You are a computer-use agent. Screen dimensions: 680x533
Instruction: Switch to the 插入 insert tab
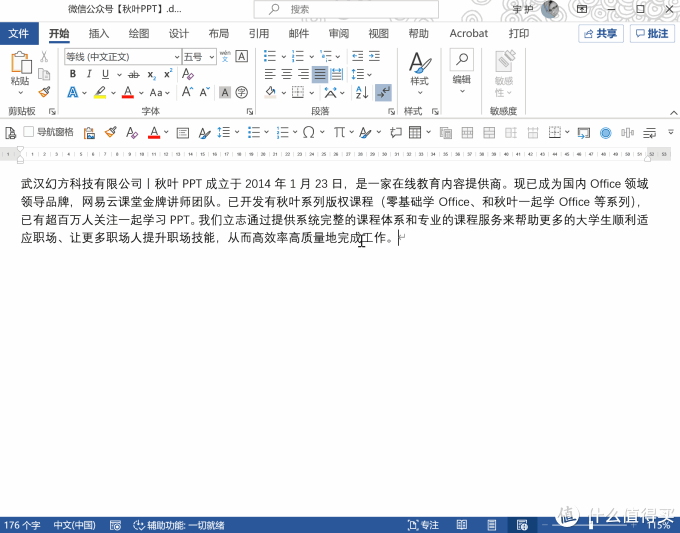click(99, 33)
